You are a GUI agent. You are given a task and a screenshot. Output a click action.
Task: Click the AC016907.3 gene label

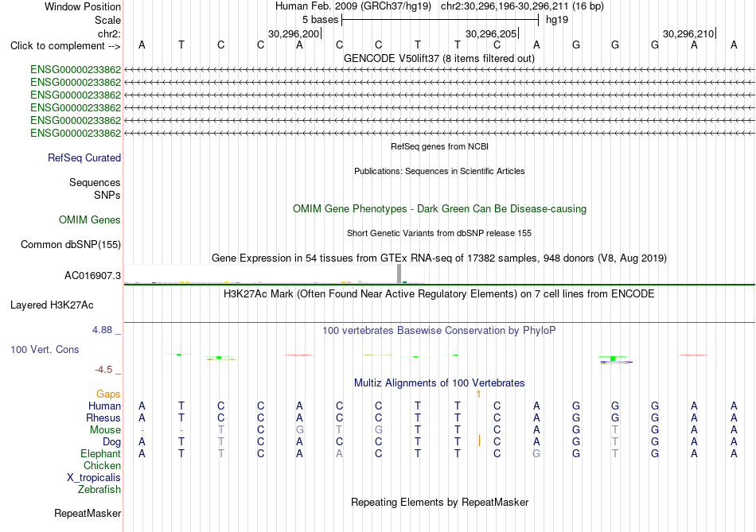pos(92,276)
